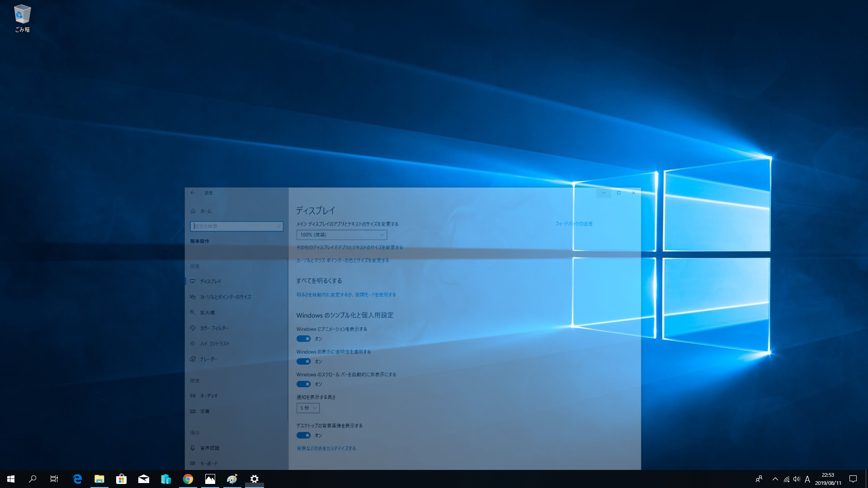Open the Windows Start menu

11,479
